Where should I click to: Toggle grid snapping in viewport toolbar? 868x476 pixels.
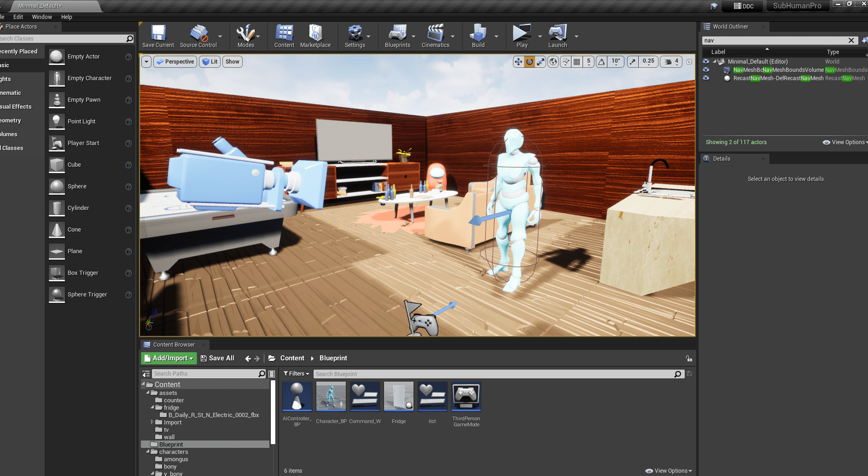tap(577, 62)
